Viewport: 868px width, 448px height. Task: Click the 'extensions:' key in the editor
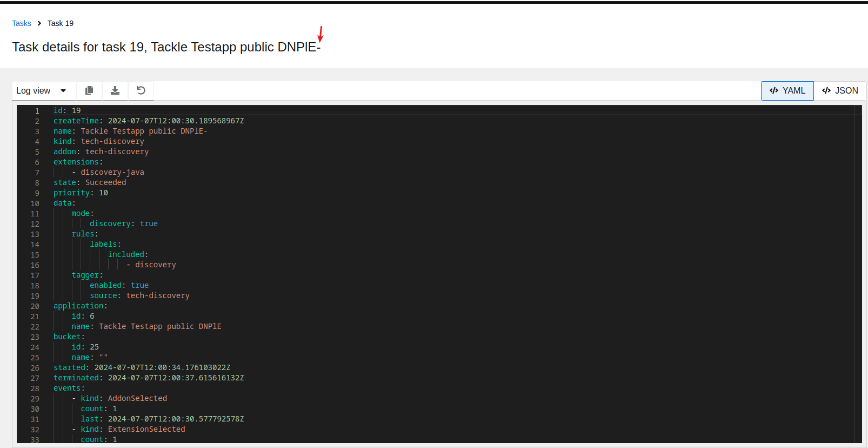[x=77, y=162]
